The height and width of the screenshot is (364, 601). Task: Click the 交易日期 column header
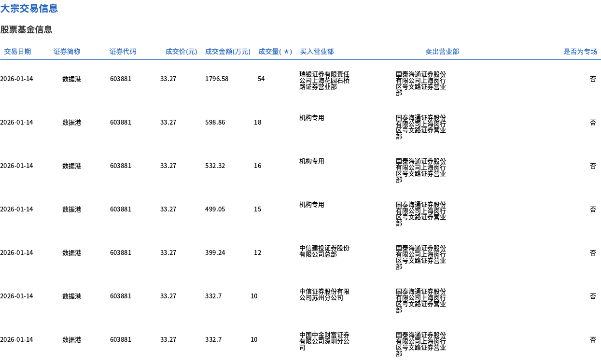[x=17, y=52]
